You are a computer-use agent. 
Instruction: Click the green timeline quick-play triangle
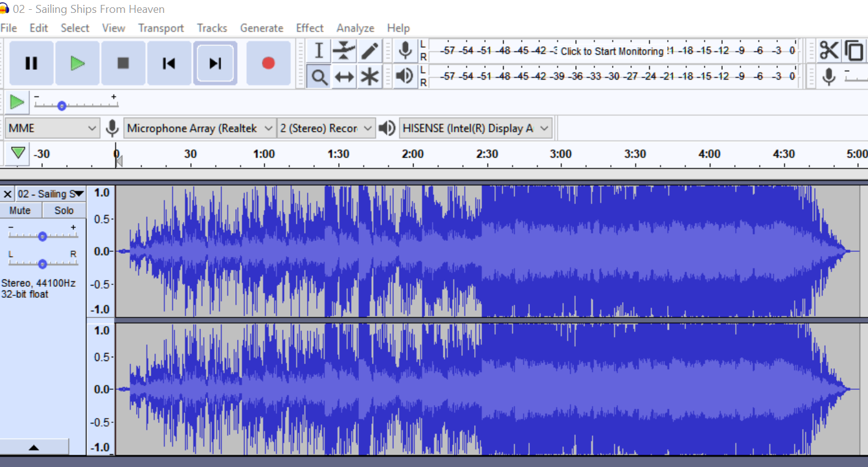(18, 153)
